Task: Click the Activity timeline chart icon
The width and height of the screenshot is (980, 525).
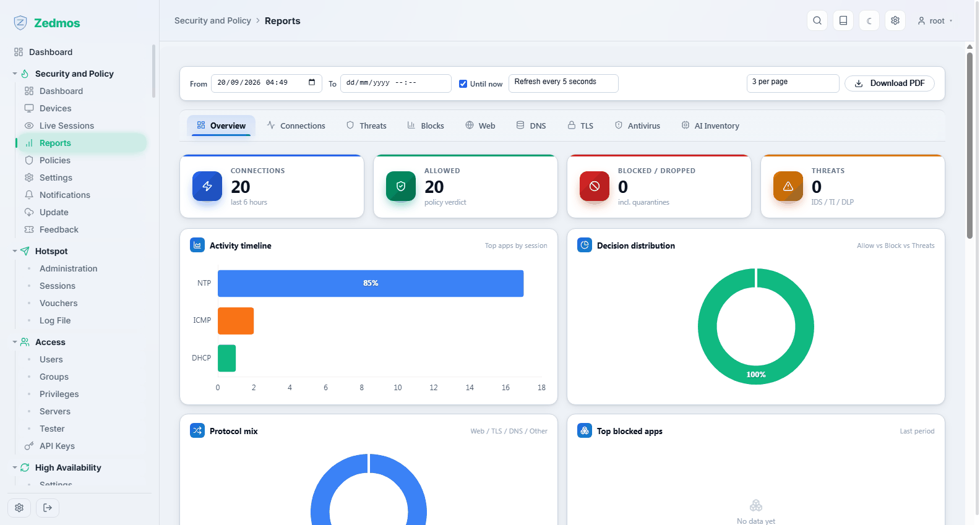Action: click(x=197, y=245)
